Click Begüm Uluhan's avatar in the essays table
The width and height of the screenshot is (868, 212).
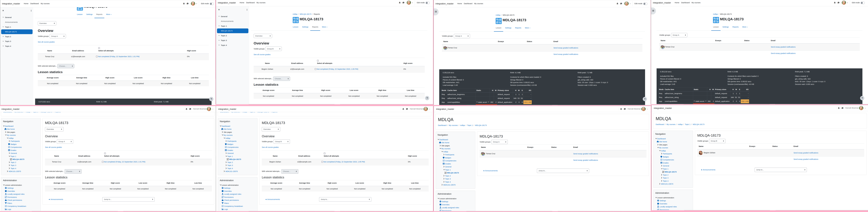701,153
